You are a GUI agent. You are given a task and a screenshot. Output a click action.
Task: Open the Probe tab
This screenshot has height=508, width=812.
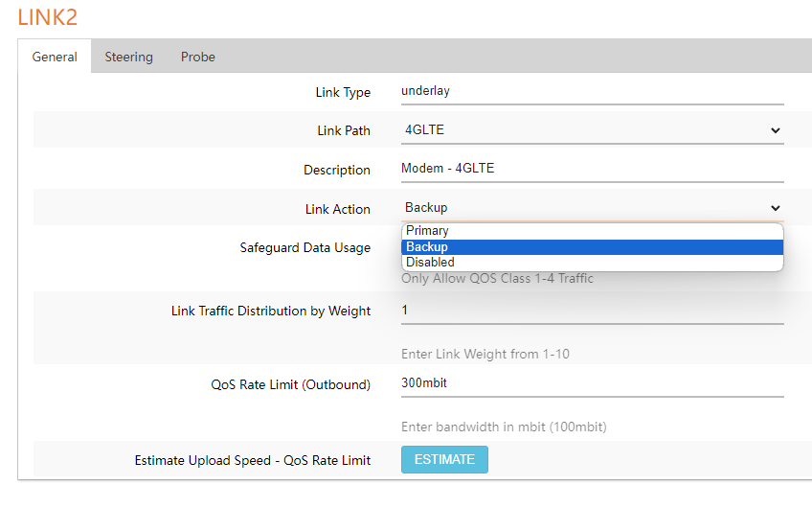198,57
